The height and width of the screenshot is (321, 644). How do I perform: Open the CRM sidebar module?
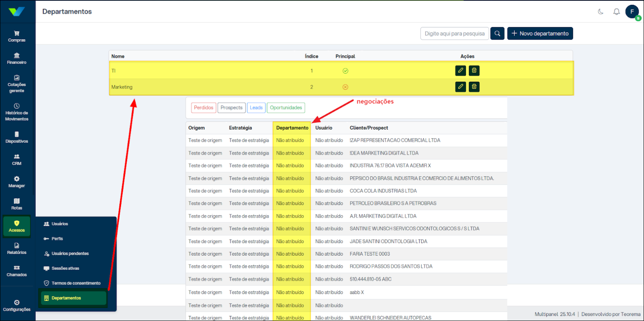[x=17, y=160]
